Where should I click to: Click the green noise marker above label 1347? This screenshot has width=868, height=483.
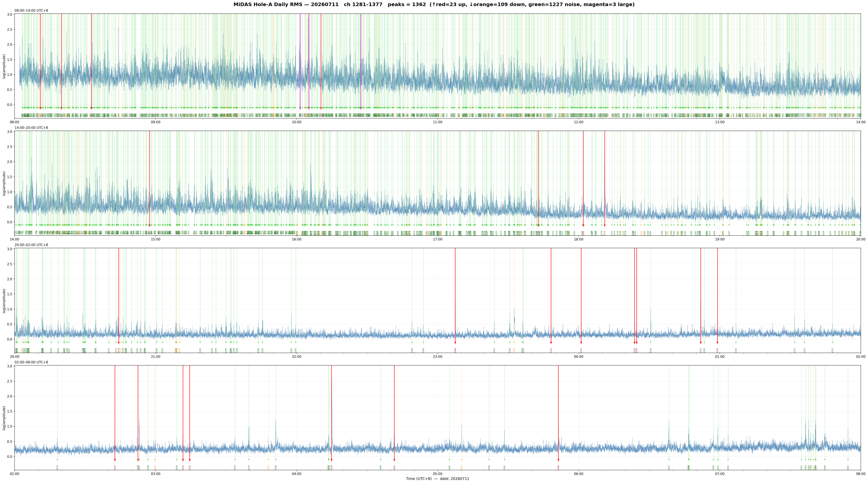[x=669, y=459]
